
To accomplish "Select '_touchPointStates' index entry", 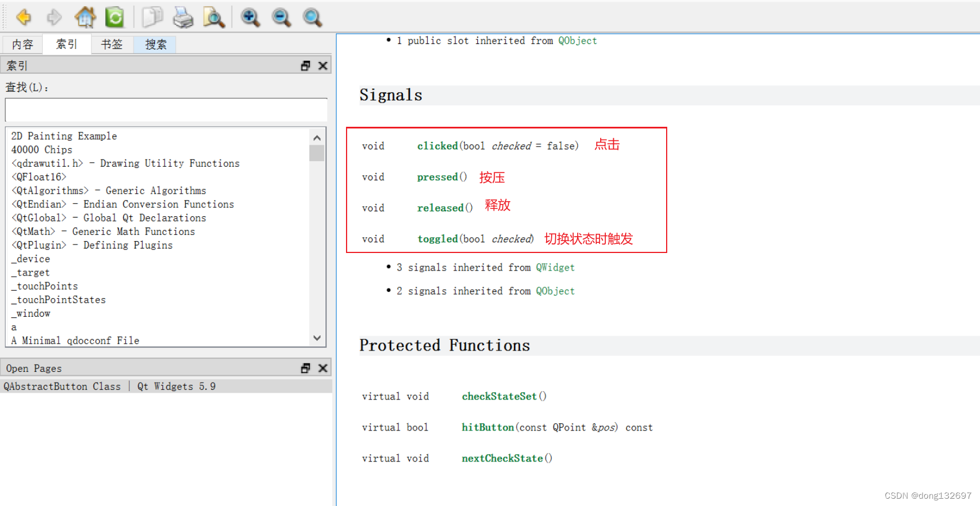I will pyautogui.click(x=59, y=300).
